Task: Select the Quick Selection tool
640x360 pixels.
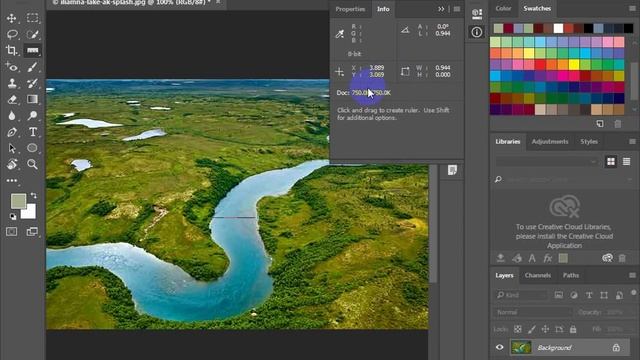Action: pyautogui.click(x=32, y=34)
